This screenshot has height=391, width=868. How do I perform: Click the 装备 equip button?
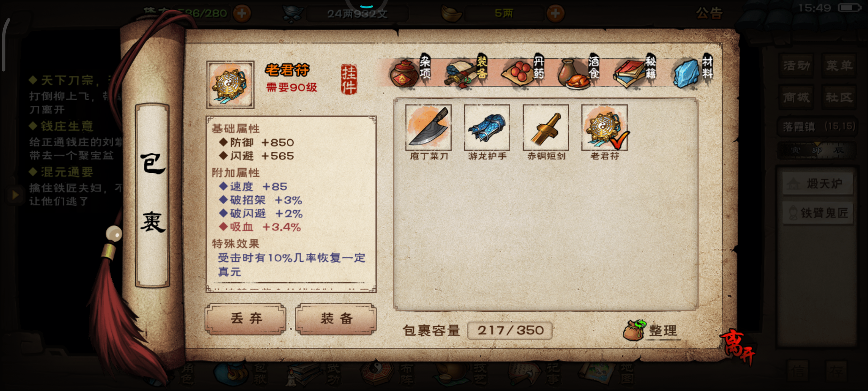coord(336,319)
